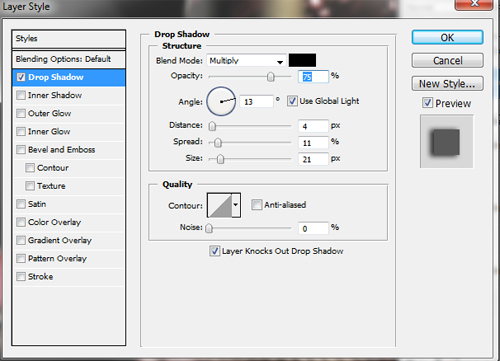Toggle the Preview checkbox
The image size is (500, 361).
pyautogui.click(x=427, y=103)
